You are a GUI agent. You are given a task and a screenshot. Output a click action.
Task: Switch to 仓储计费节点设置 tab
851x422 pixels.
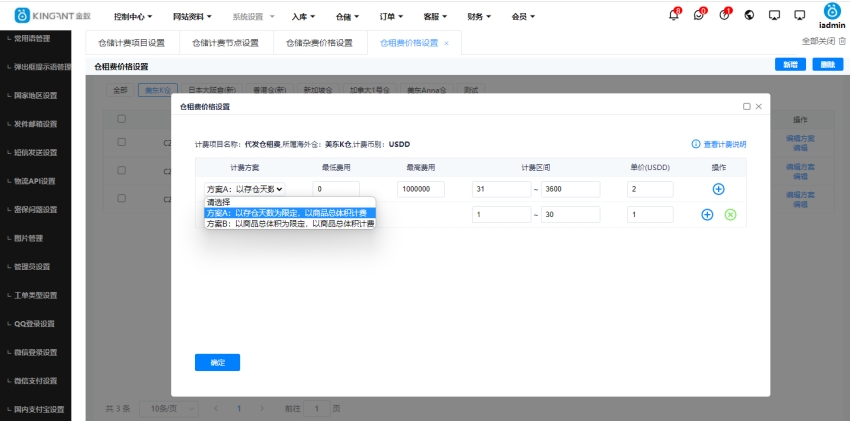click(226, 43)
